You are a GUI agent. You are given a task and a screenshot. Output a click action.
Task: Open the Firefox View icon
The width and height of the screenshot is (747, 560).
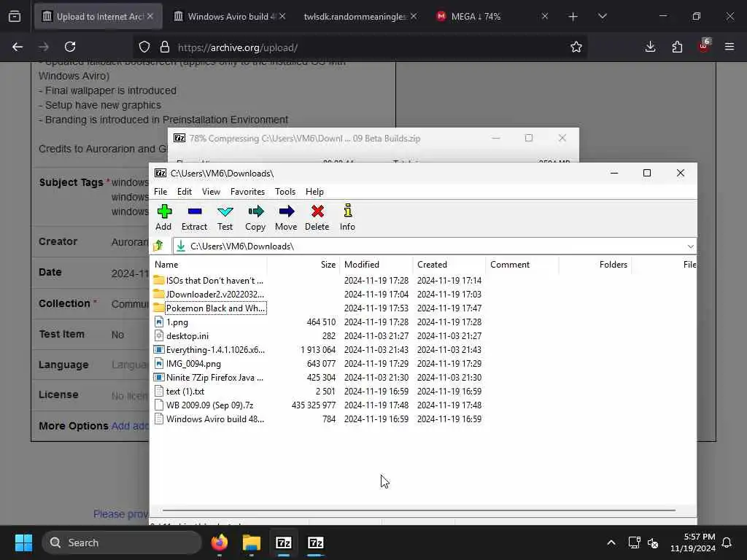coord(15,17)
